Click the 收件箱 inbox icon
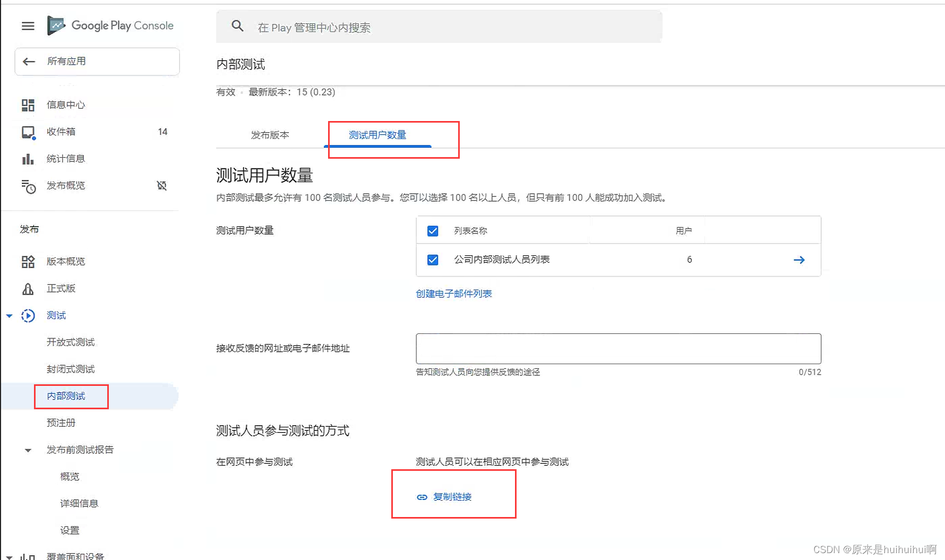Screen dimensions: 945x560 28,132
